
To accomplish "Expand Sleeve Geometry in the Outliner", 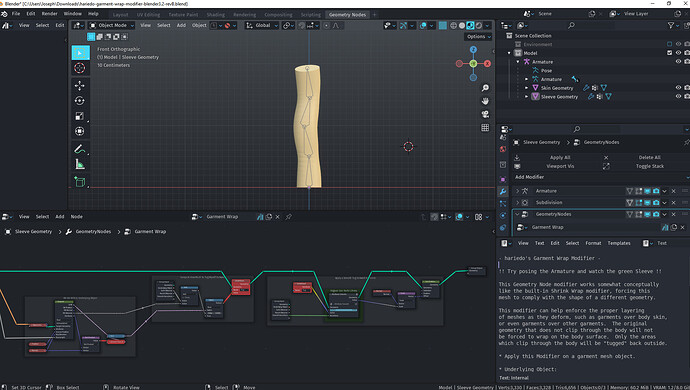I will point(526,96).
